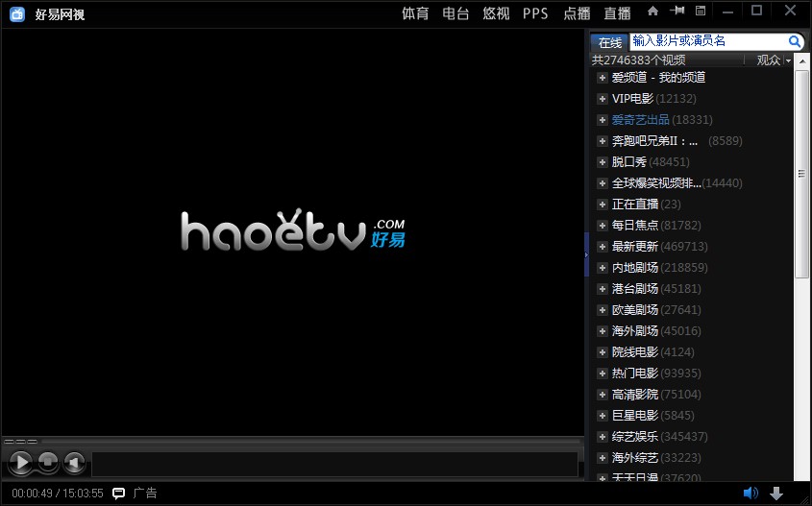Image resolution: width=812 pixels, height=506 pixels.
Task: Click the haoetv logo in video area
Action: pos(293,230)
